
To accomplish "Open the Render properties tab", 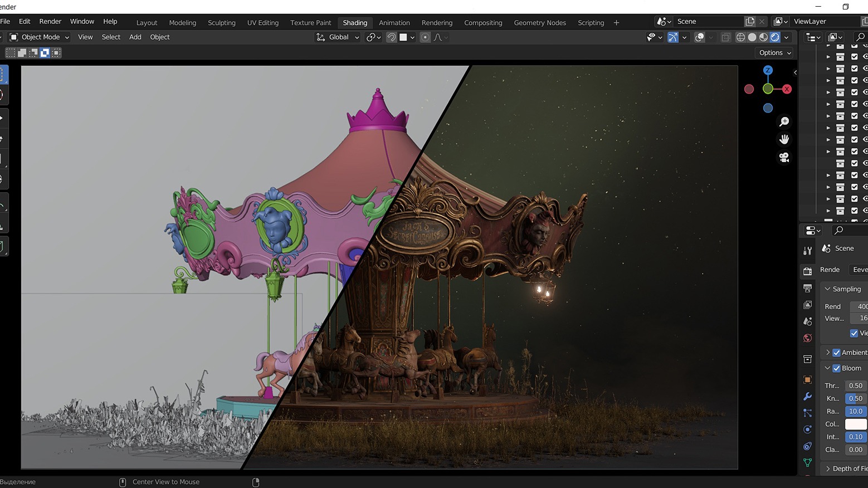I will pos(807,271).
